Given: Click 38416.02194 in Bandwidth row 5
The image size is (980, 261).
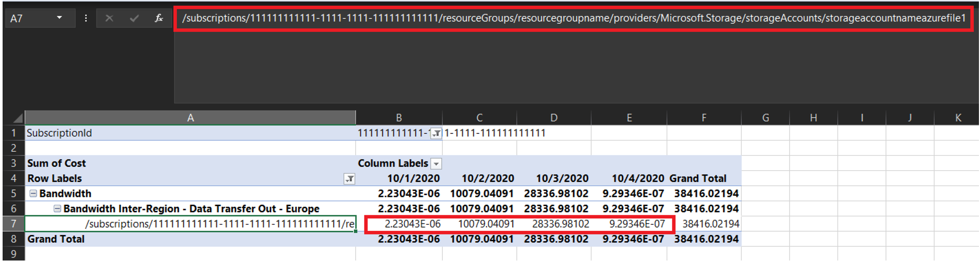Looking at the screenshot, I should [706, 194].
